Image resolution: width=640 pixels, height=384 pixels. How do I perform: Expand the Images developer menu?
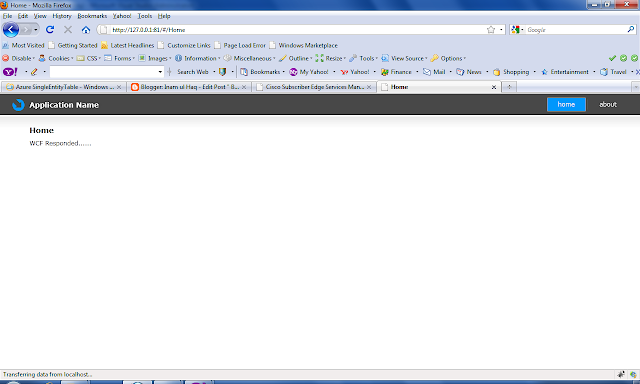coord(155,58)
